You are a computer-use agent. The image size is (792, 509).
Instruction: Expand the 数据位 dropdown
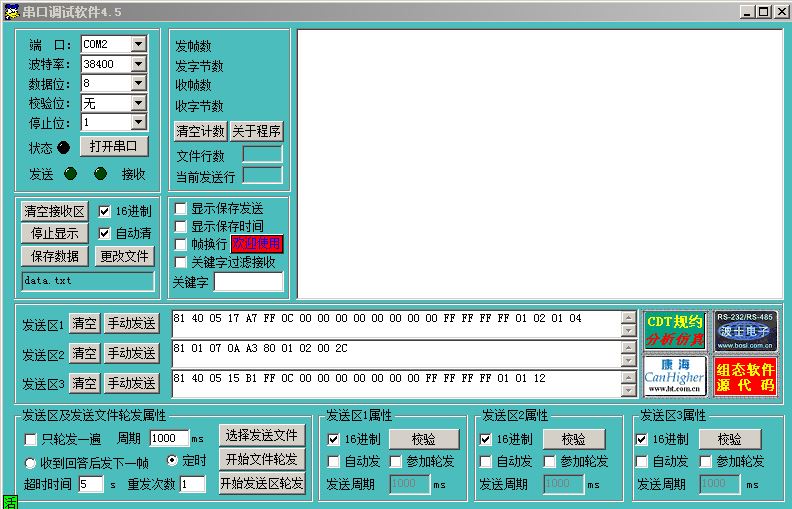(138, 83)
